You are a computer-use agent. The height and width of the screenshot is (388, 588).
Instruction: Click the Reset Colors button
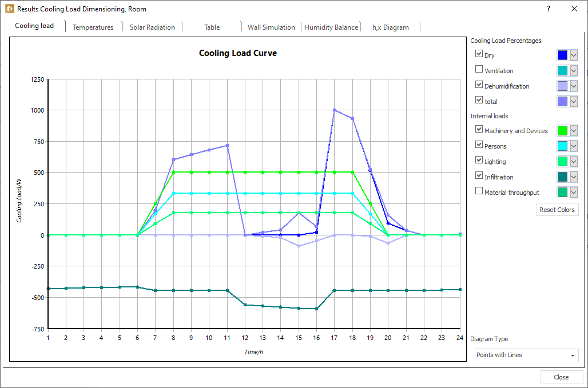[x=557, y=210]
